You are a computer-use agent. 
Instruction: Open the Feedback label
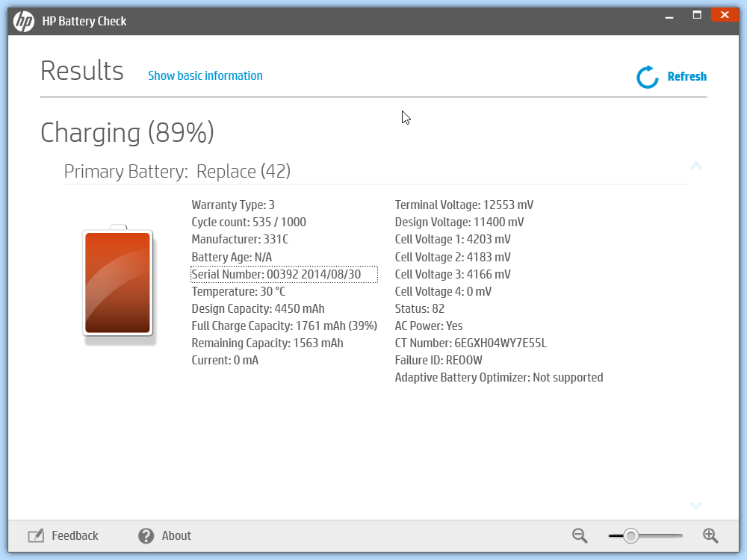[75, 535]
